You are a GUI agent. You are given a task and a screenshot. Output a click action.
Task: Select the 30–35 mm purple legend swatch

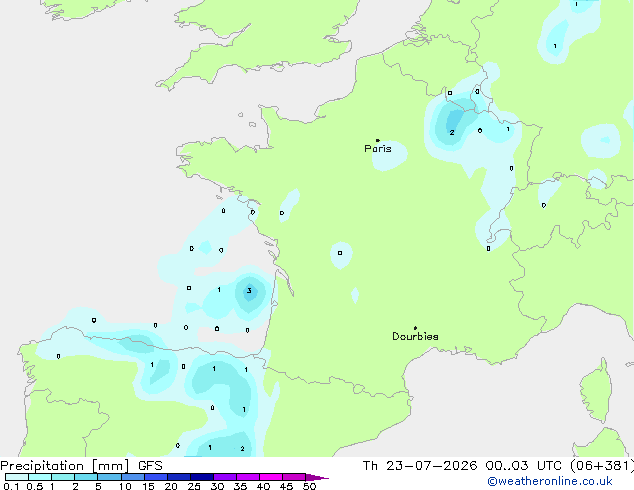tap(225, 477)
